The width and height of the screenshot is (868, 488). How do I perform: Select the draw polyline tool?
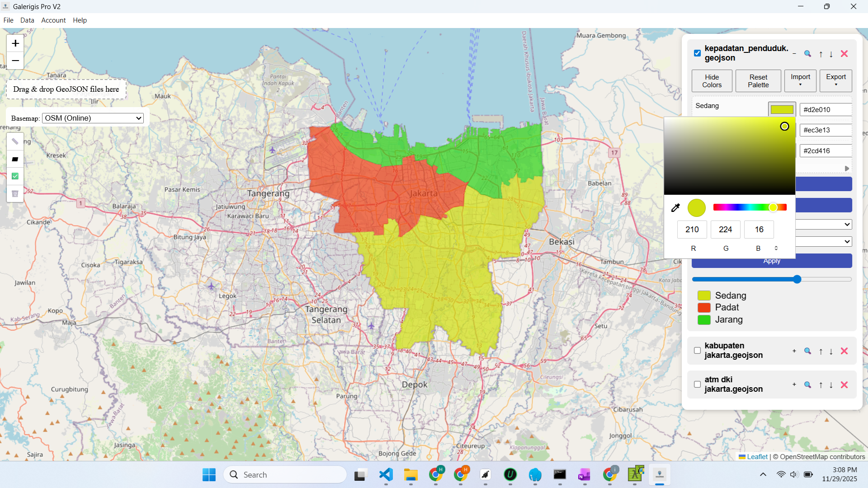(x=15, y=142)
